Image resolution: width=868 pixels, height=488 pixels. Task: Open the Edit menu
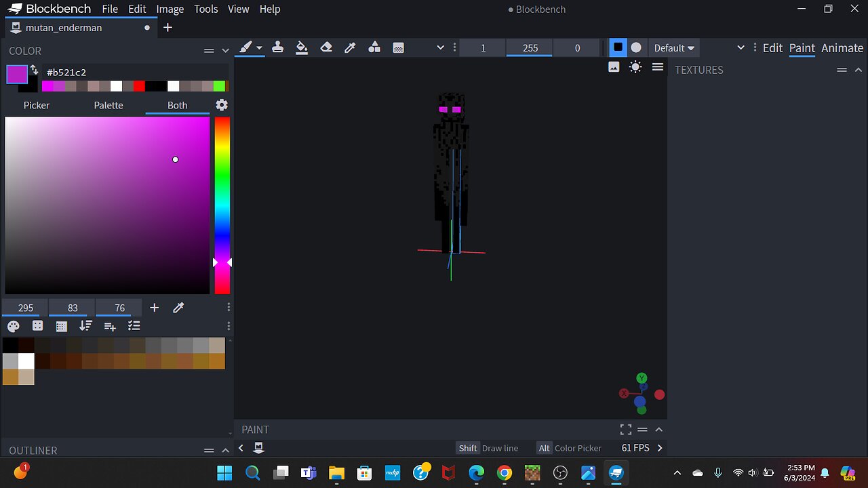pyautogui.click(x=137, y=9)
